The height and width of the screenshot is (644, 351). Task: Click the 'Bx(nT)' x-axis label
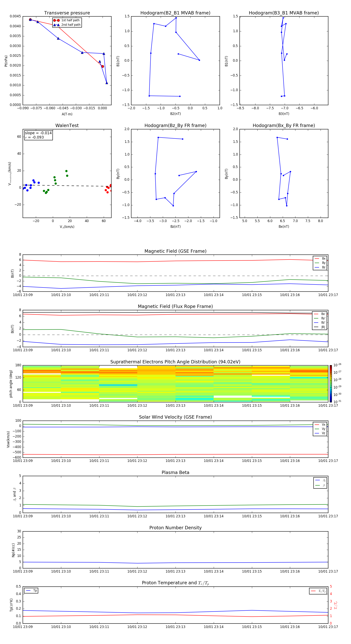(284, 227)
